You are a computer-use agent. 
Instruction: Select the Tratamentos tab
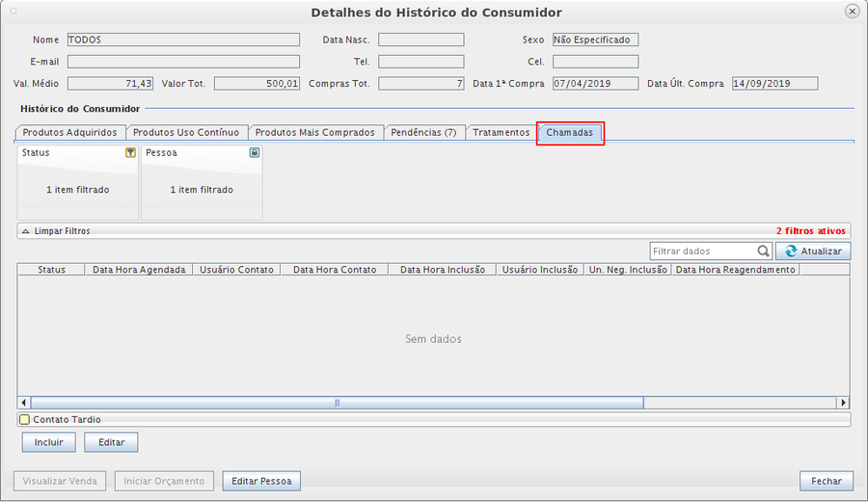click(501, 132)
